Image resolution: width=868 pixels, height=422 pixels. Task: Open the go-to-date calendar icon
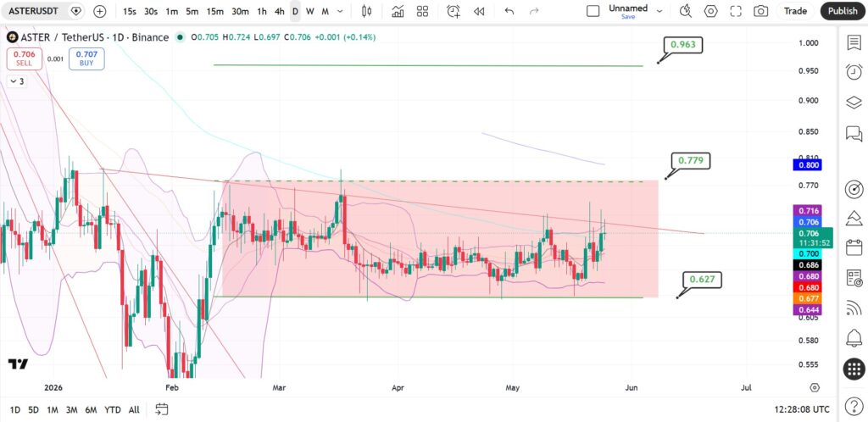coord(162,410)
